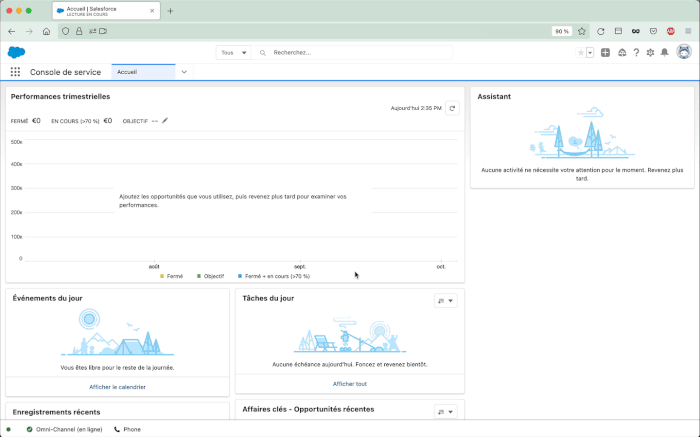This screenshot has width=700, height=437.
Task: Open the Tous search scope dropdown
Action: [233, 53]
